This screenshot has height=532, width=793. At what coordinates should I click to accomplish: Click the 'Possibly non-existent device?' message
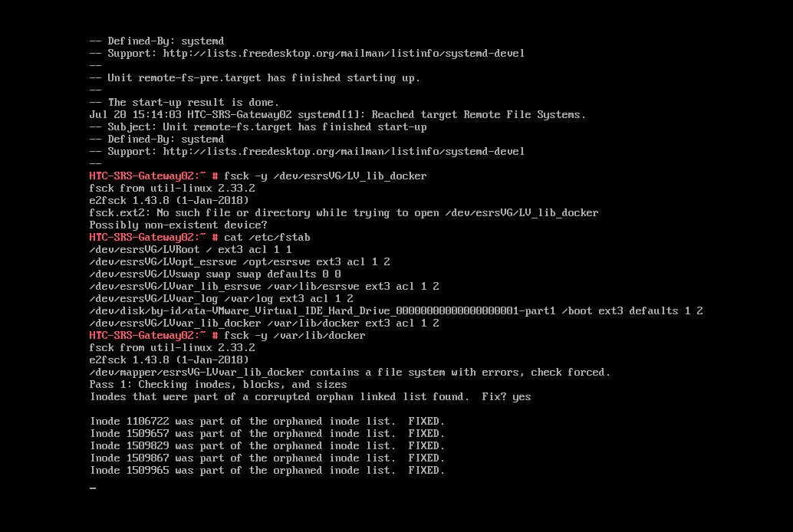pyautogui.click(x=178, y=225)
